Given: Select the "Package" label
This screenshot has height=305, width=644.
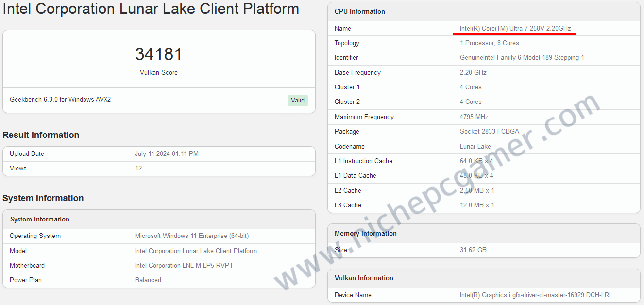Looking at the screenshot, I should pyautogui.click(x=347, y=132).
